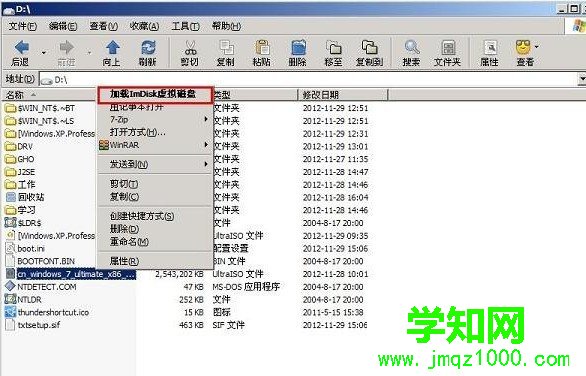Screen dimensions: 586x376
Task: Open the Back button history dropdown arrow
Action: [44, 52]
